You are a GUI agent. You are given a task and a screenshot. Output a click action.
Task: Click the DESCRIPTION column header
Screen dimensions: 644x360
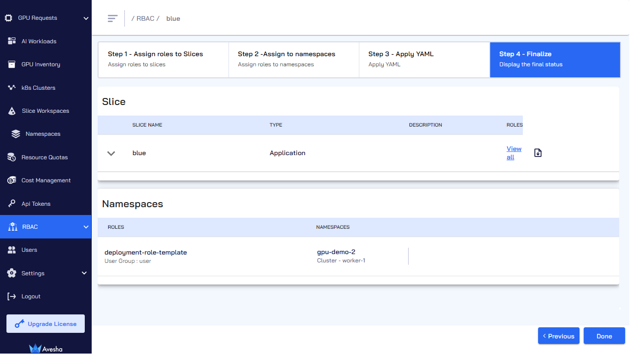click(426, 125)
